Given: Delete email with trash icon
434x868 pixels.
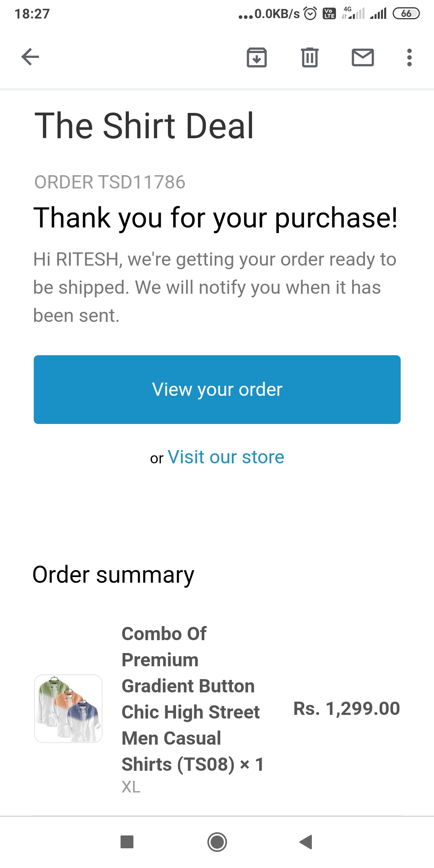Looking at the screenshot, I should click(x=309, y=57).
